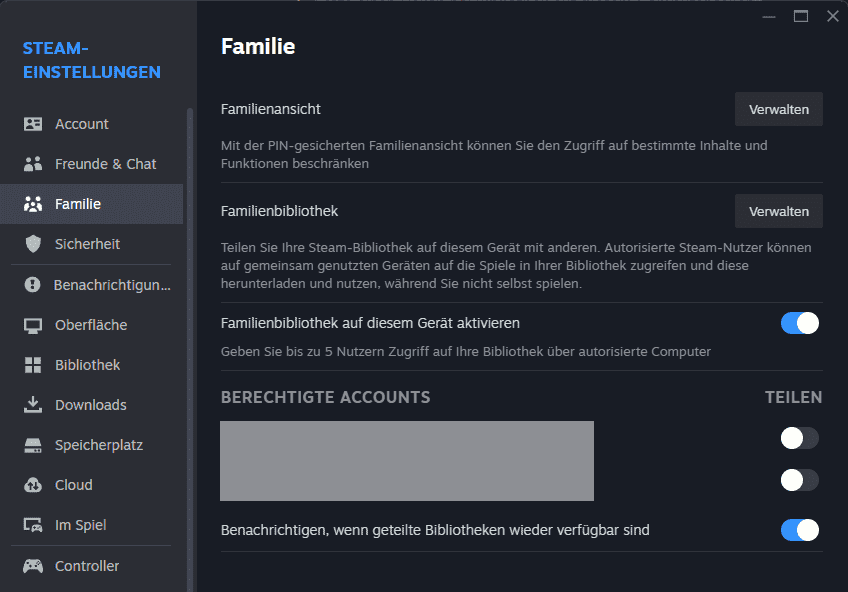The image size is (848, 592).
Task: Select the Account icon in the sidebar
Action: 35,123
